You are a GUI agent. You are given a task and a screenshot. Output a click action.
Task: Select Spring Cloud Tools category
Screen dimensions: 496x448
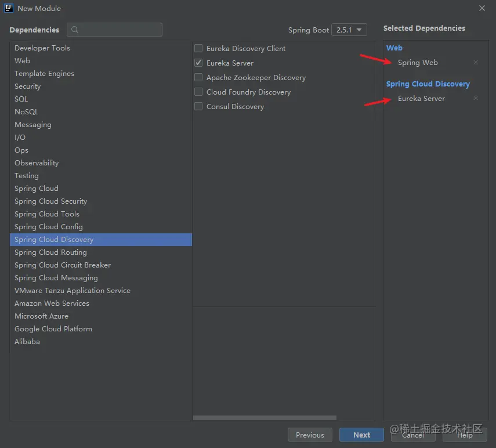click(x=101, y=214)
